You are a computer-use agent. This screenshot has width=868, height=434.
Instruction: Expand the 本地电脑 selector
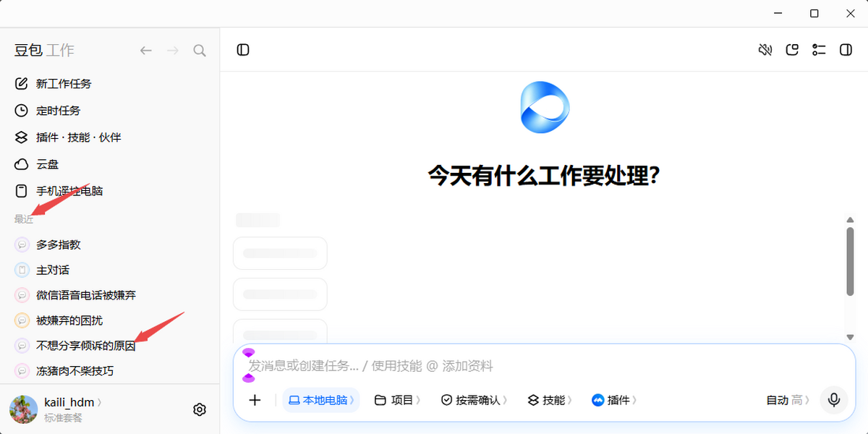tap(321, 400)
